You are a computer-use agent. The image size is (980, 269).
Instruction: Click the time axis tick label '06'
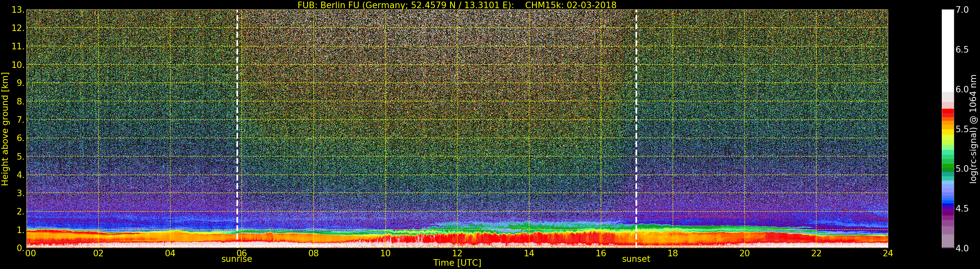(x=242, y=253)
